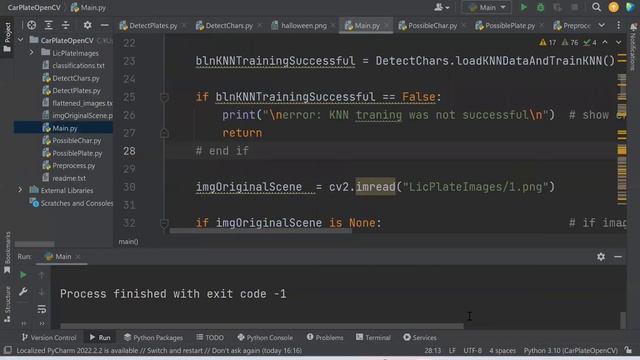Open the Terminal tool window
Screen dimensions: 640x360
[373, 338]
